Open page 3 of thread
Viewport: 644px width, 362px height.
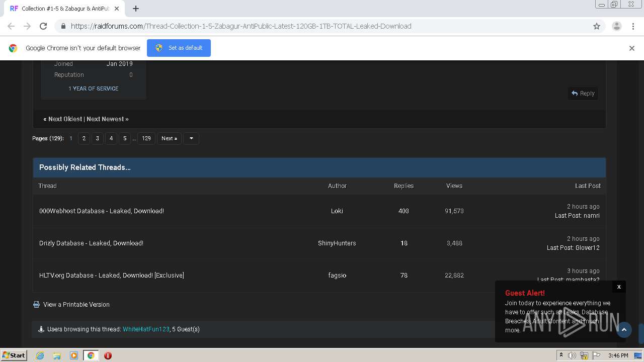pos(98,138)
